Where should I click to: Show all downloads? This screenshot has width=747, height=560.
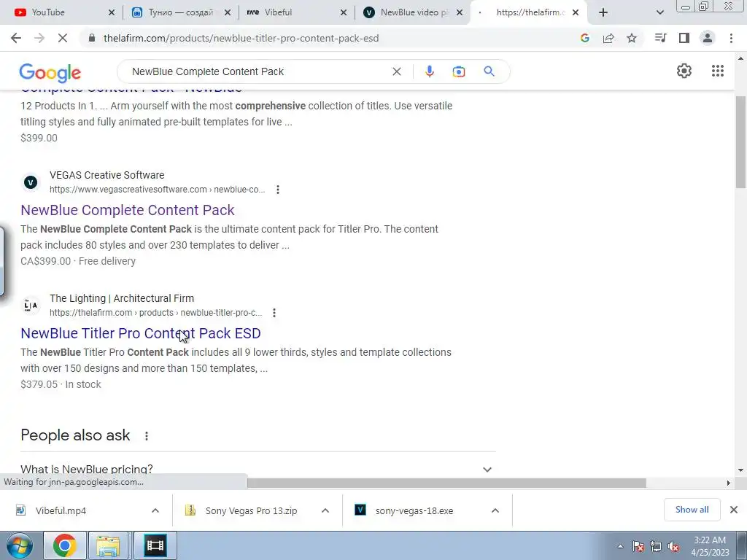click(x=692, y=510)
